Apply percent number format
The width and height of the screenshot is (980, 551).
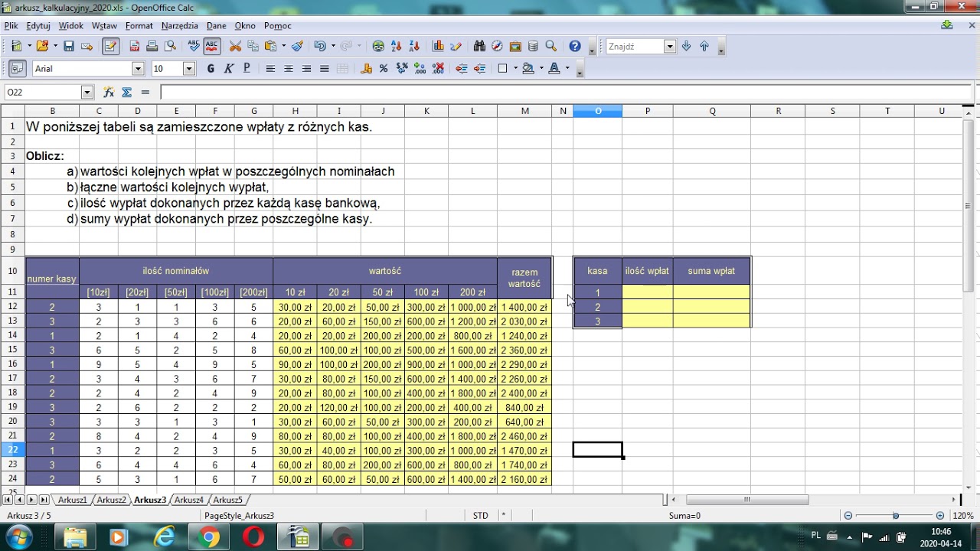coord(384,68)
